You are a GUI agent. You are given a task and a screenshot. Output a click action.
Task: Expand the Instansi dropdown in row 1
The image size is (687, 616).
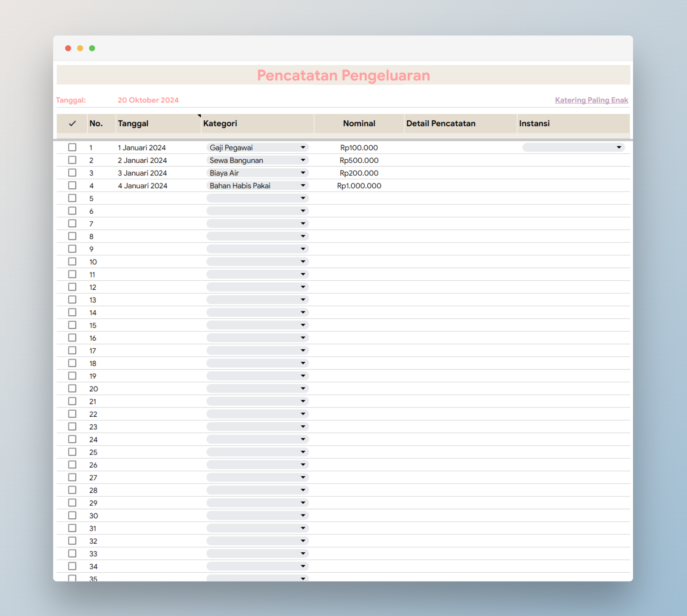tap(573, 147)
